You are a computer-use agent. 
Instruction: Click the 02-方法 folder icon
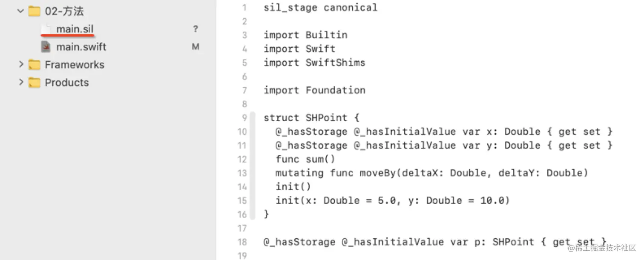pyautogui.click(x=34, y=11)
